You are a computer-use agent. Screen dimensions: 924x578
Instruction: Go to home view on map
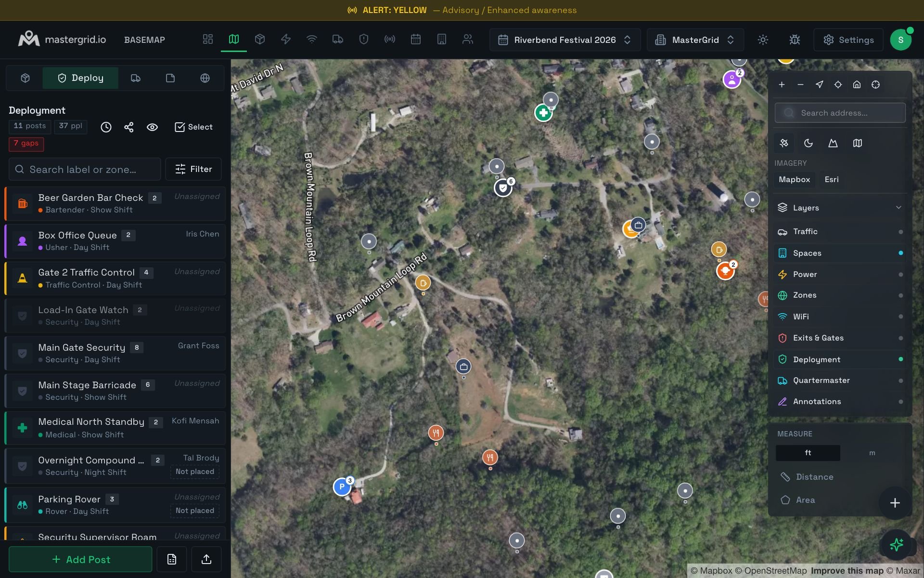[x=857, y=85]
